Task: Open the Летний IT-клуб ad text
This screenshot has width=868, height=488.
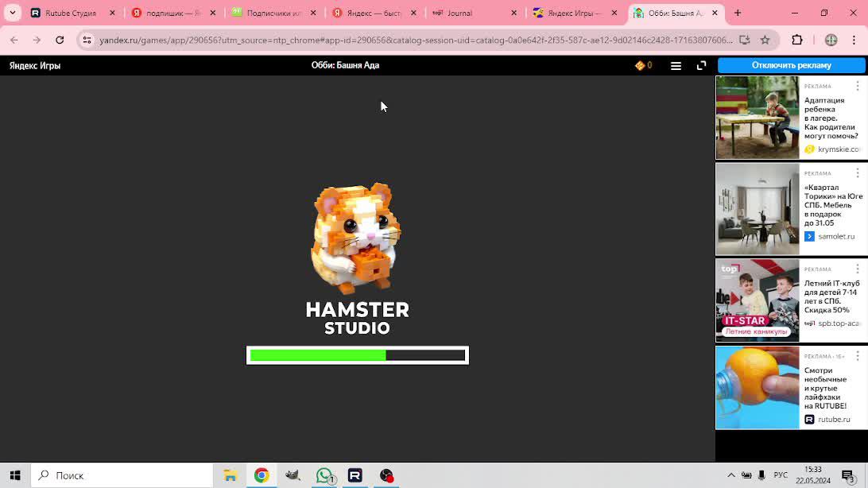Action: pos(832,296)
